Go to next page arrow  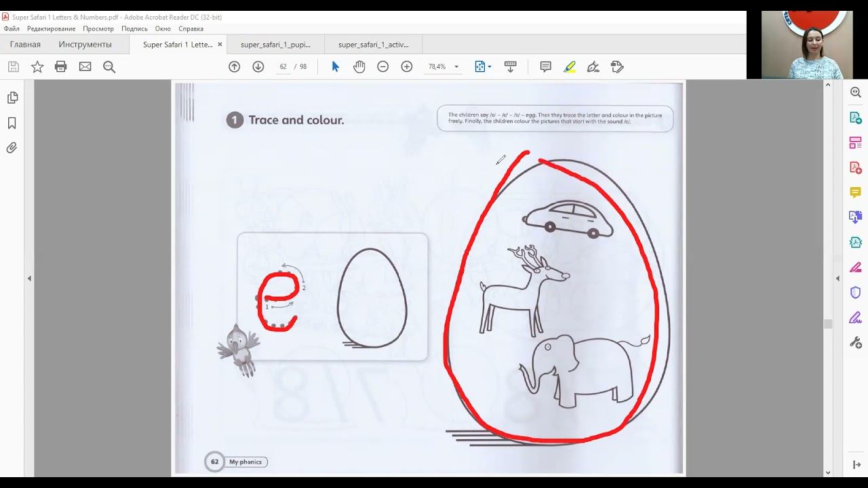point(258,66)
